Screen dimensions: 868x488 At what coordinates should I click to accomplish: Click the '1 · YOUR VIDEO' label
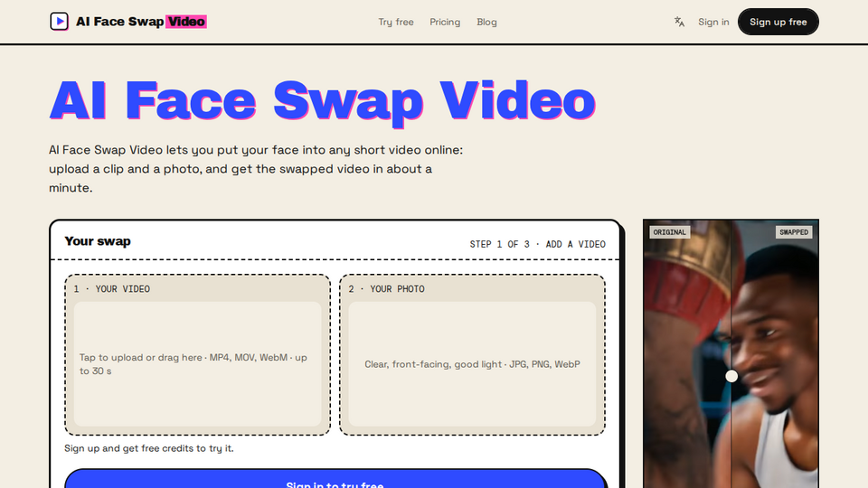click(x=112, y=289)
